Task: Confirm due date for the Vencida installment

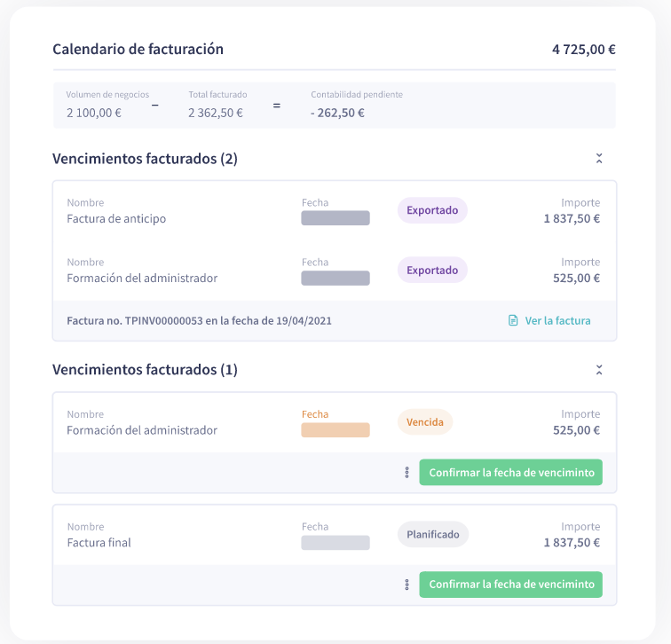Action: coord(510,473)
